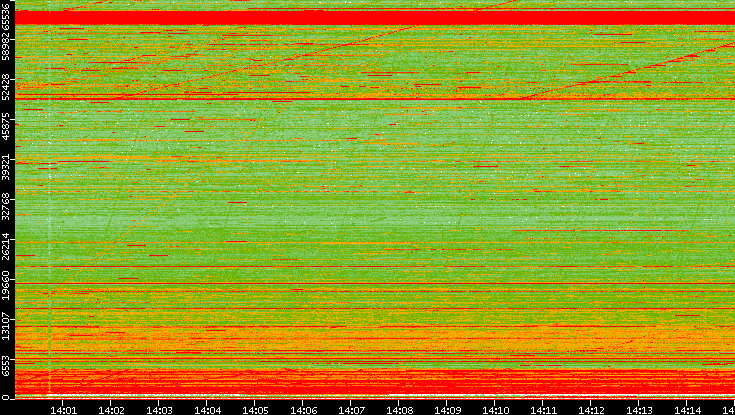
Task: Click the 14:07 time label
Action: (351, 410)
